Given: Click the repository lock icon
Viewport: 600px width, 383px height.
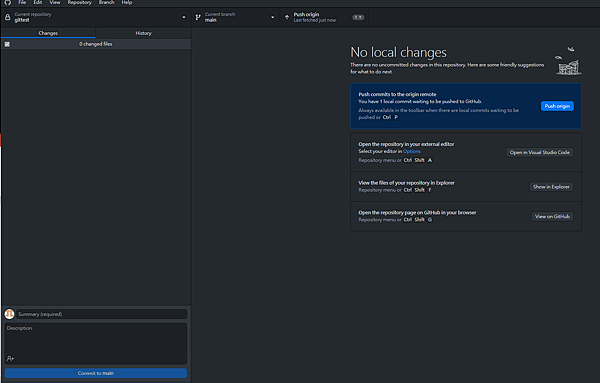Looking at the screenshot, I should 7,17.
